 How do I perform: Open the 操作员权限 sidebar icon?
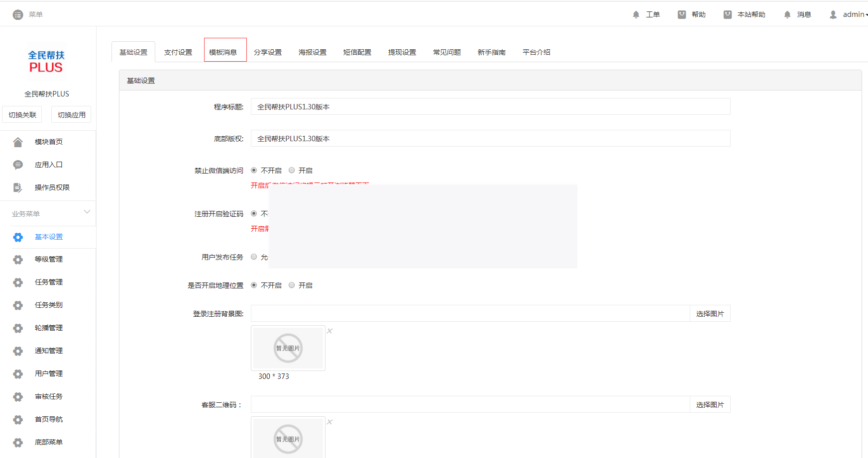click(x=18, y=187)
